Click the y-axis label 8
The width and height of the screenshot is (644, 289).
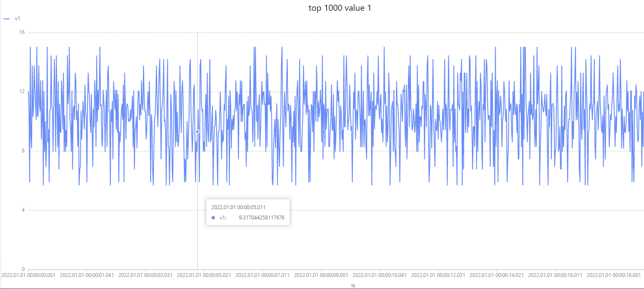(x=23, y=151)
